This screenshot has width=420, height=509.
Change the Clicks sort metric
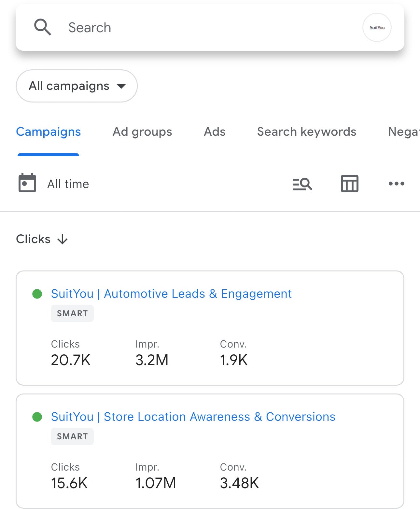pyautogui.click(x=33, y=239)
